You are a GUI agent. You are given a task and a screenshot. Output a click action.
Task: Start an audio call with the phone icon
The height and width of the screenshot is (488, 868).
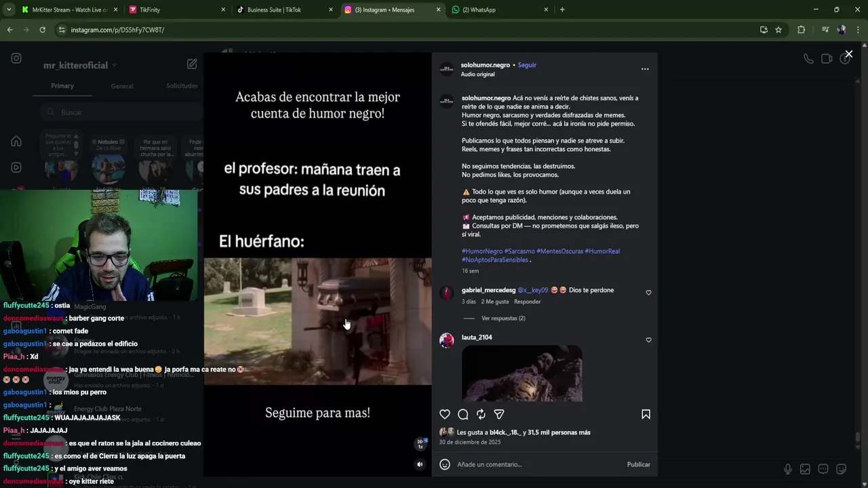coord(808,59)
